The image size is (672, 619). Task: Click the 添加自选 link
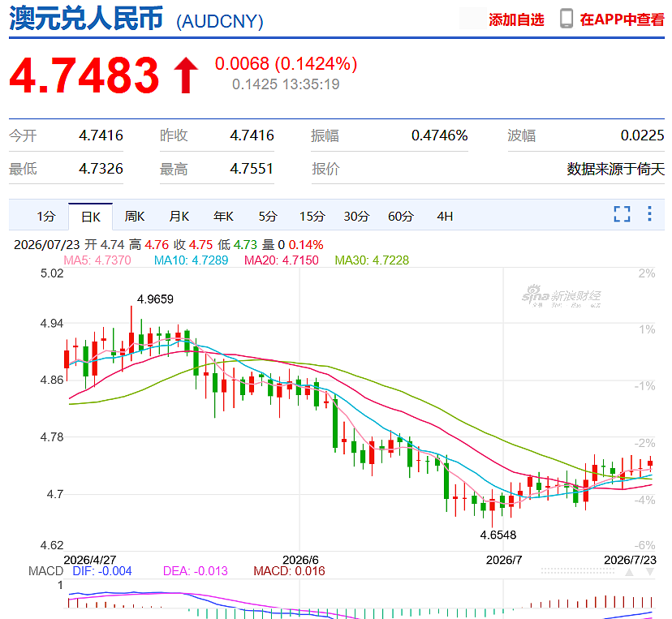(516, 19)
